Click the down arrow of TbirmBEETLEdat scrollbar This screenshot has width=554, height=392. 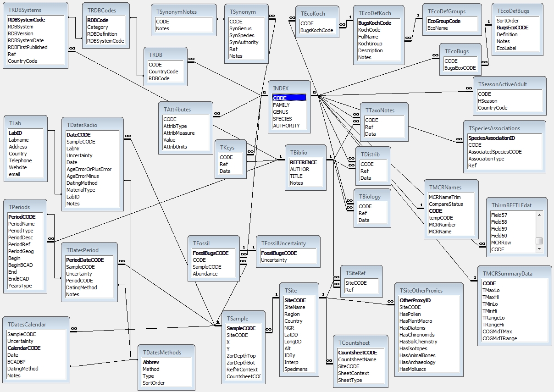(539, 249)
